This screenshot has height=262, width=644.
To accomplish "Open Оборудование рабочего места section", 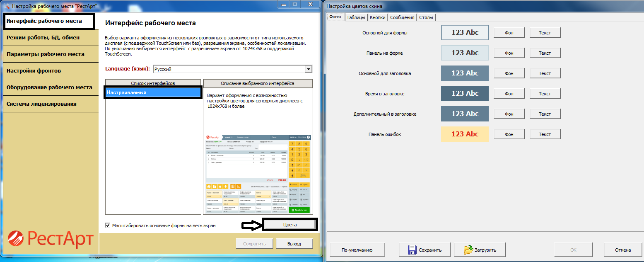I will [51, 87].
